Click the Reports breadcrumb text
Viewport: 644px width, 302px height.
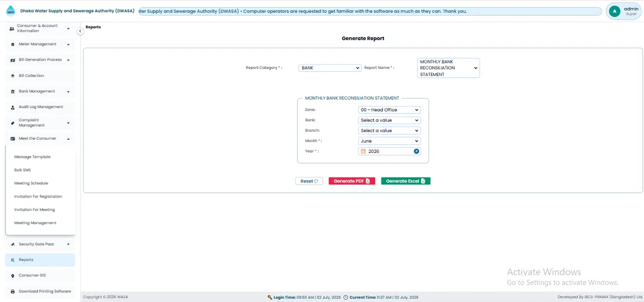(93, 27)
